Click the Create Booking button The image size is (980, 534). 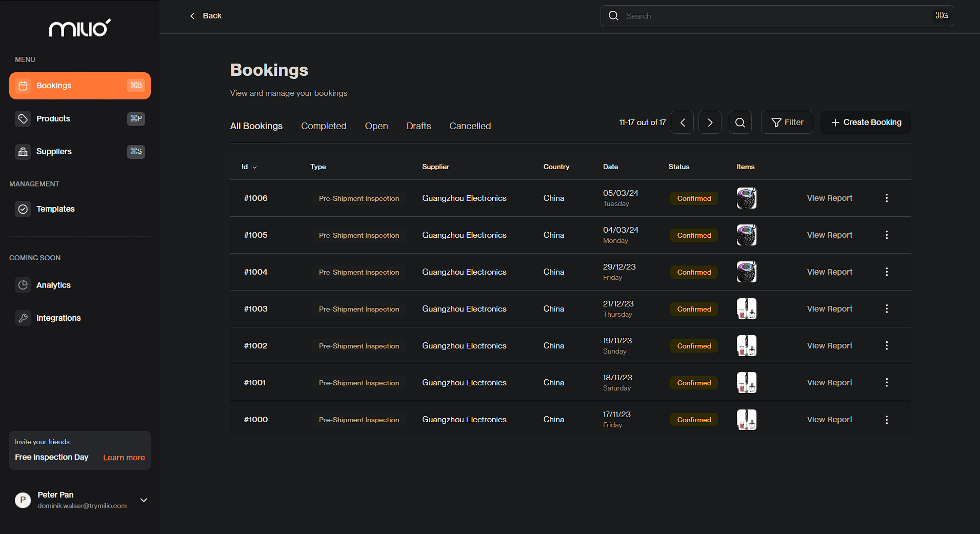(866, 122)
